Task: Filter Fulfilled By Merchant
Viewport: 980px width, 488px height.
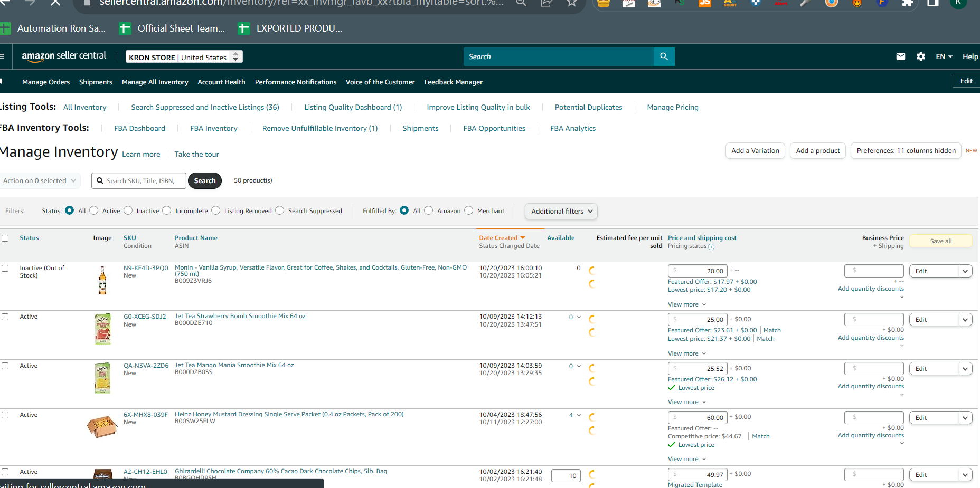Action: [469, 210]
